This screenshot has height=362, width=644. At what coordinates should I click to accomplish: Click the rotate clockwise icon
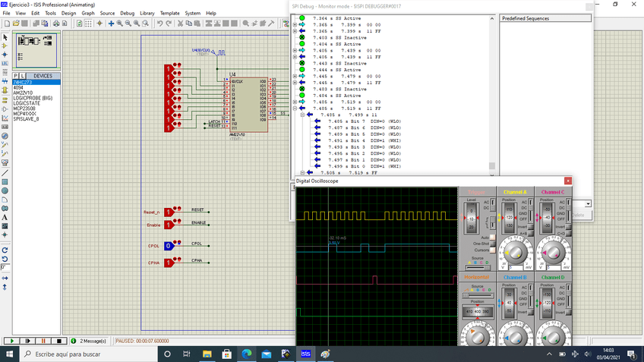pyautogui.click(x=5, y=250)
